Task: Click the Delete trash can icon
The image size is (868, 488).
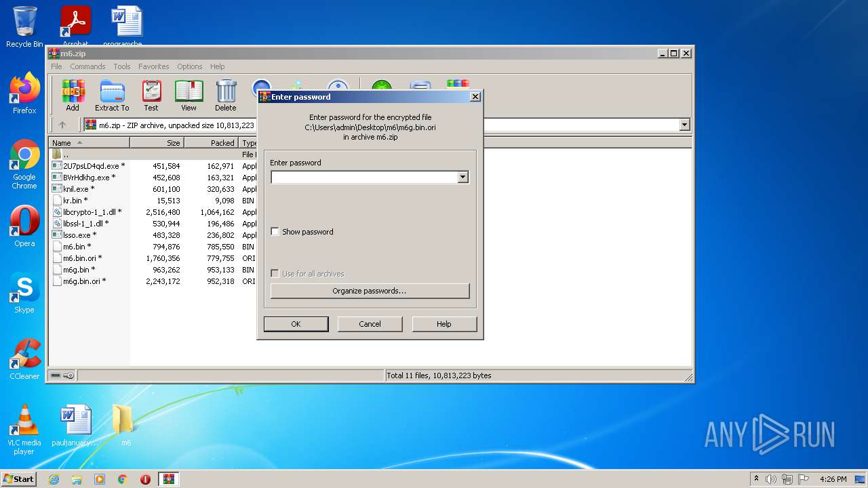Action: coord(226,95)
